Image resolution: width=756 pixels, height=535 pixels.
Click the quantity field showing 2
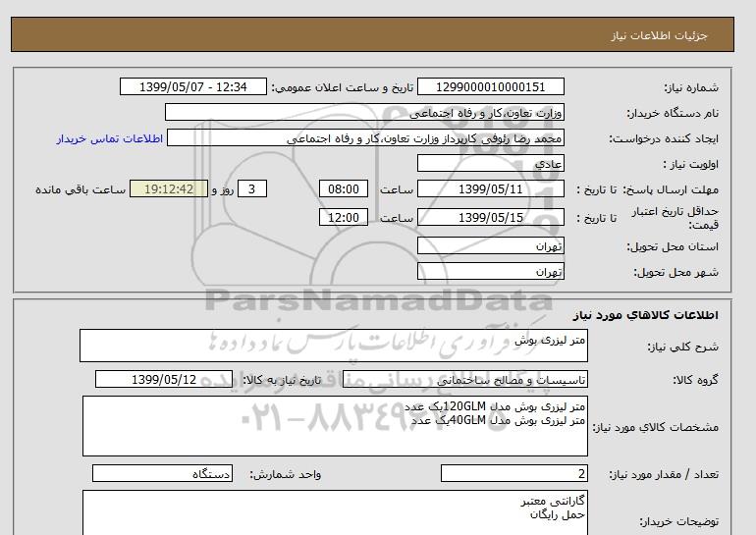click(513, 474)
